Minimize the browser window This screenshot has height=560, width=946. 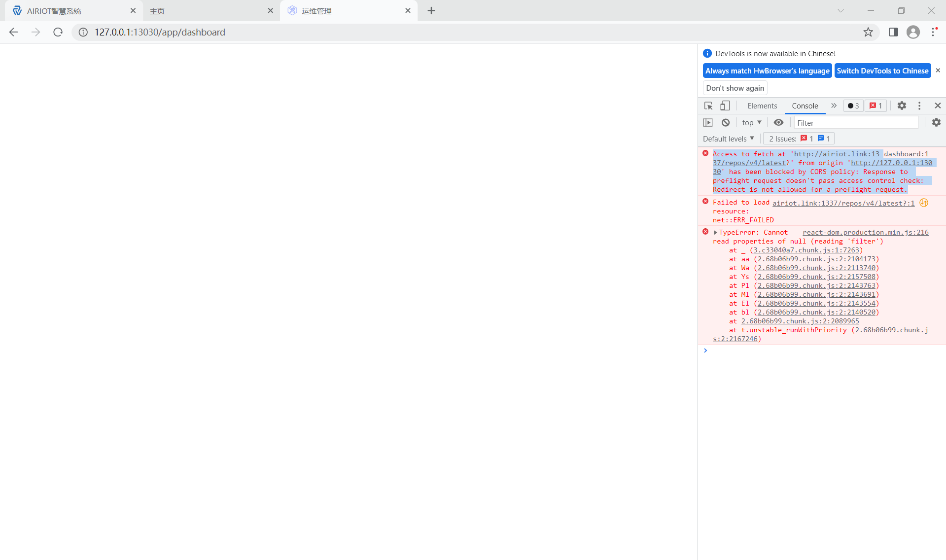click(x=871, y=10)
